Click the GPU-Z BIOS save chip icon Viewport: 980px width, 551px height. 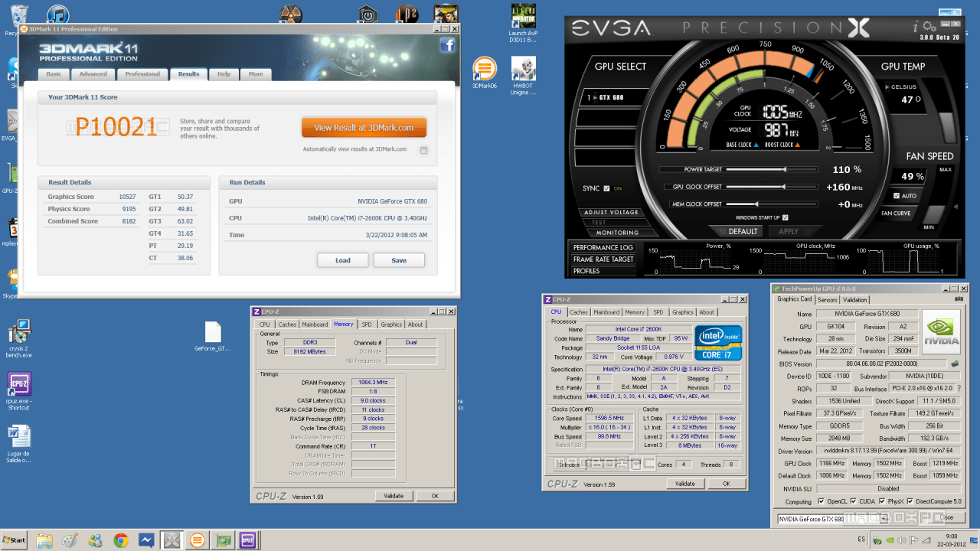[x=955, y=364]
